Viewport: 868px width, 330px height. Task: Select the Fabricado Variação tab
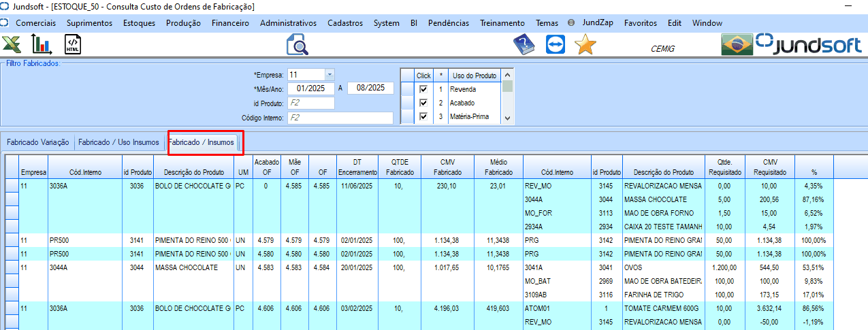click(38, 142)
